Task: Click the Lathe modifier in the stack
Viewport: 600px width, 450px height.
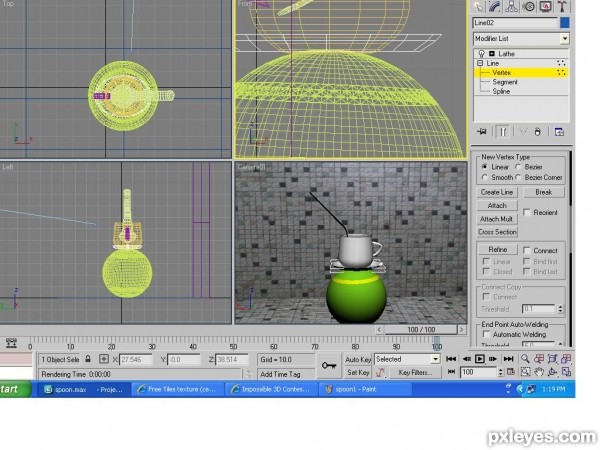Action: pyautogui.click(x=507, y=54)
